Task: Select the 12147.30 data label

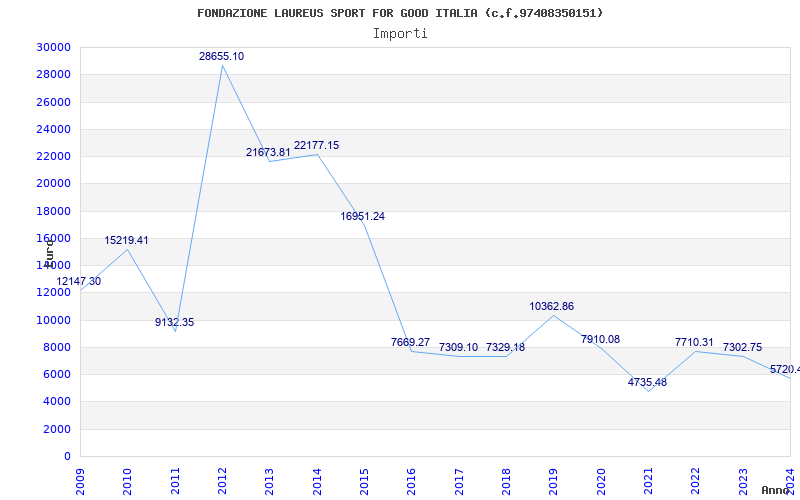Action: (x=79, y=281)
